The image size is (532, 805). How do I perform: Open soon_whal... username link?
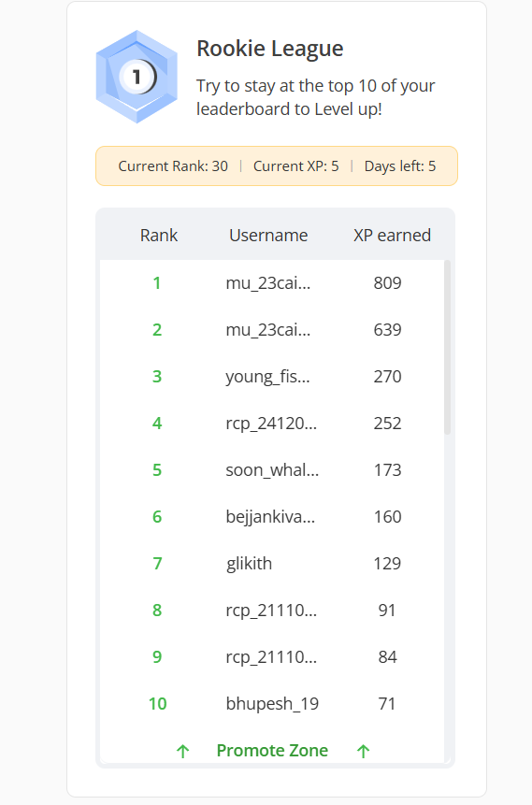pyautogui.click(x=272, y=469)
